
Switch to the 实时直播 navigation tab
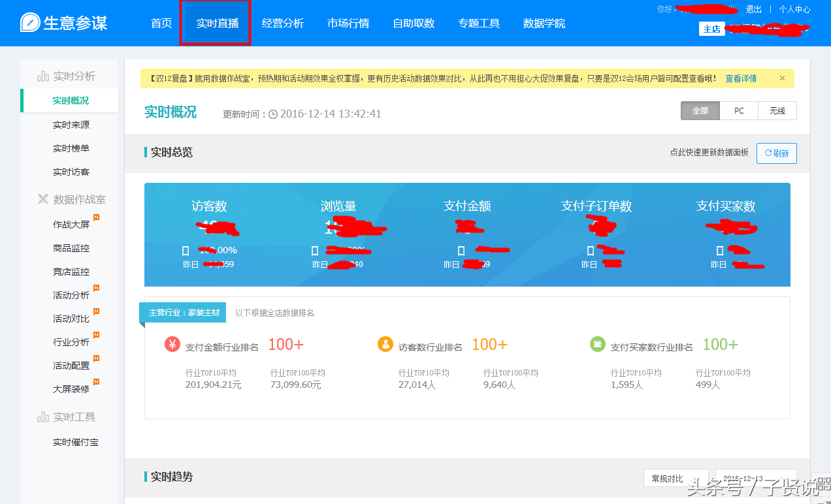pos(216,23)
